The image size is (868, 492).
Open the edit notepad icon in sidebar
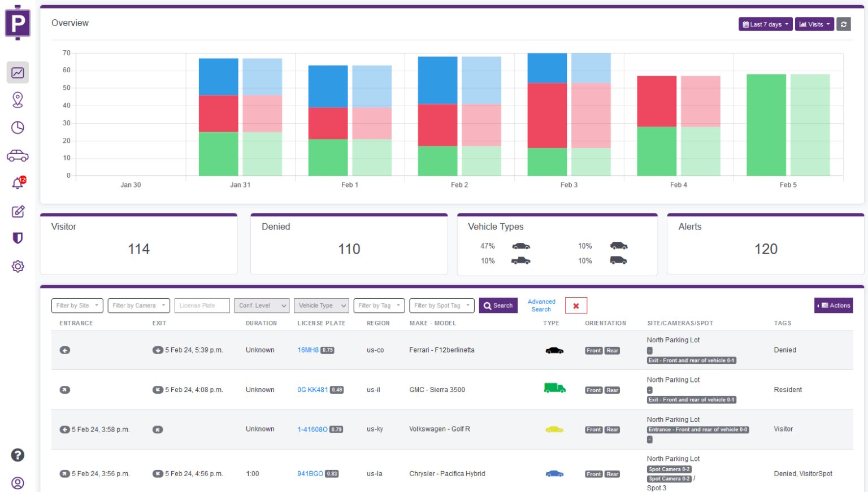coord(18,211)
